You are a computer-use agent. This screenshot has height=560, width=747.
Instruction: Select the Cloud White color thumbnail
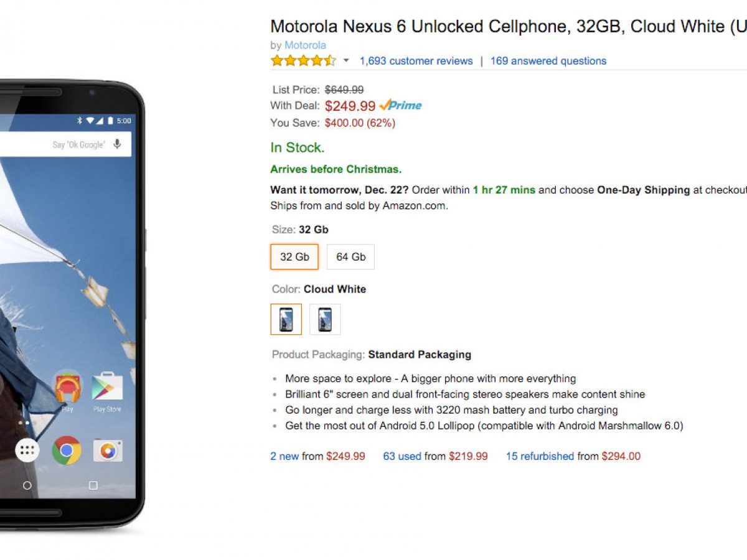(x=286, y=319)
